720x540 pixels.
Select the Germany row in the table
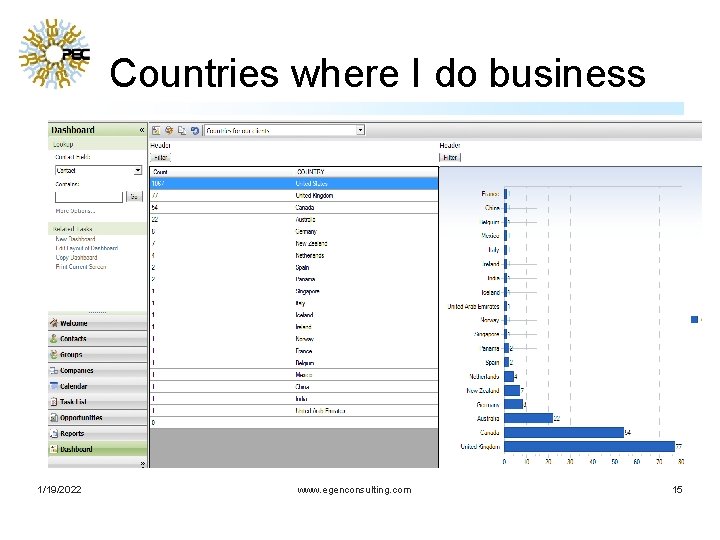coord(294,231)
